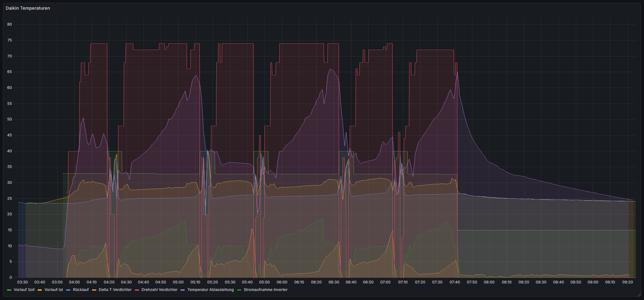644x300 pixels.
Task: Open color picker for Delta T Verdichter swatch
Action: tap(95, 290)
